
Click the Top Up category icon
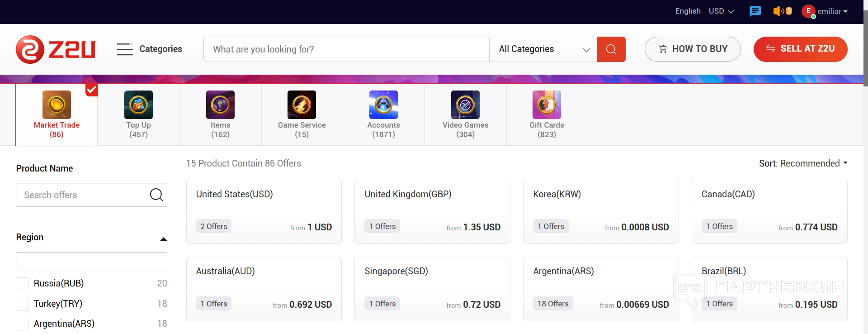[138, 105]
